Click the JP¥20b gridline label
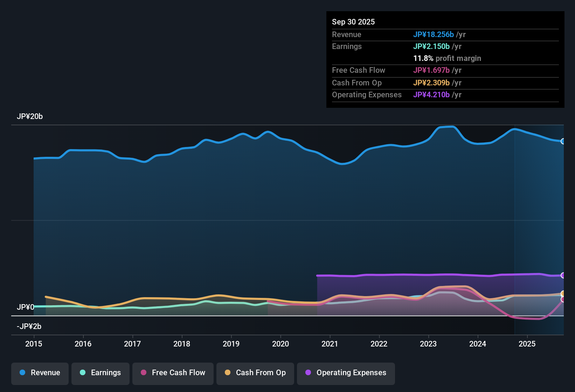Viewport: 575px width, 392px height. pos(30,116)
